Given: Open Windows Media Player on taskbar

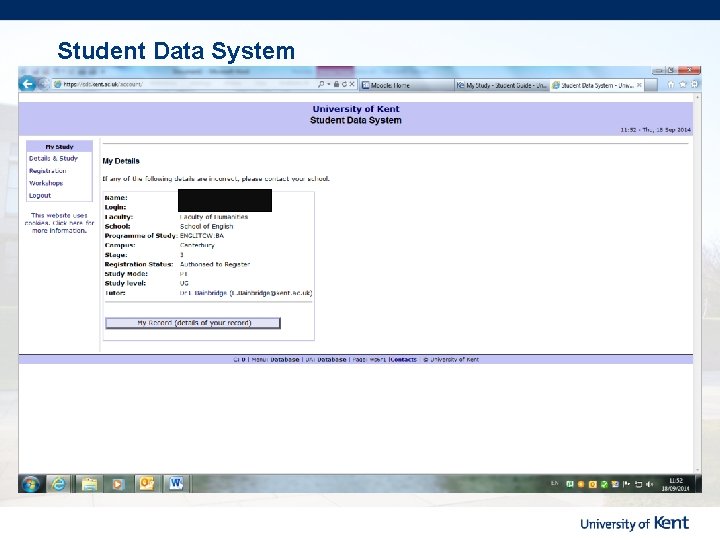Looking at the screenshot, I should pos(118,484).
